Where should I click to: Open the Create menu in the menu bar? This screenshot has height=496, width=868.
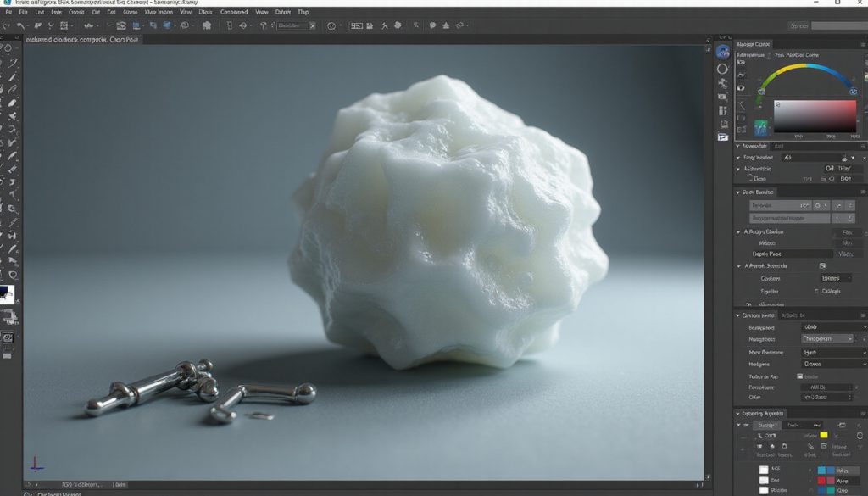pyautogui.click(x=76, y=12)
